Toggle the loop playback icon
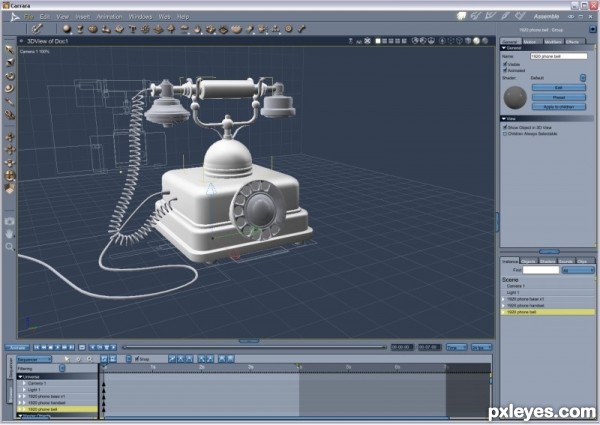Viewport: 600px width, 425px height. tap(82, 347)
